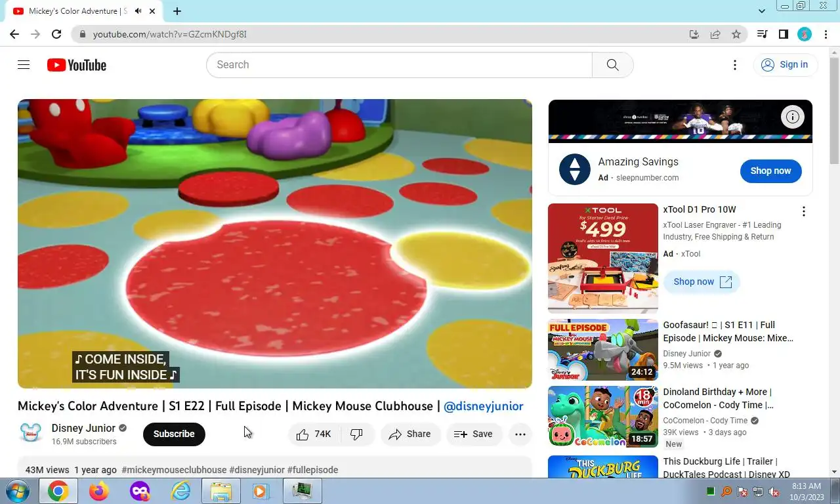Click the 43M views description text
The height and width of the screenshot is (504, 840).
pyautogui.click(x=47, y=470)
